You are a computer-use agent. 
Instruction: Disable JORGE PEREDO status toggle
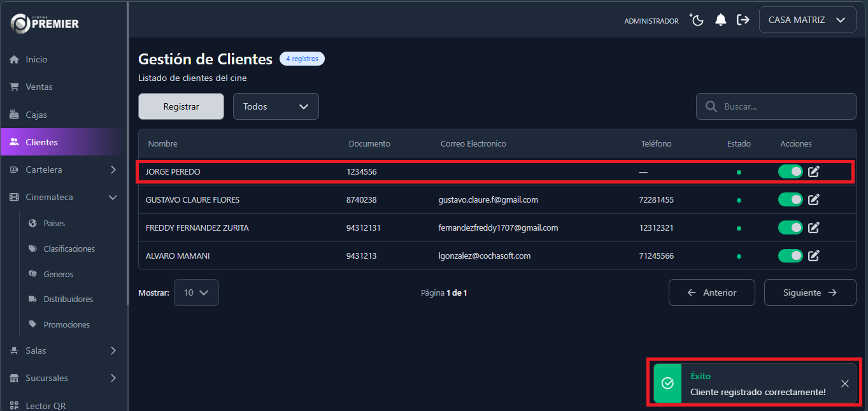pos(790,171)
